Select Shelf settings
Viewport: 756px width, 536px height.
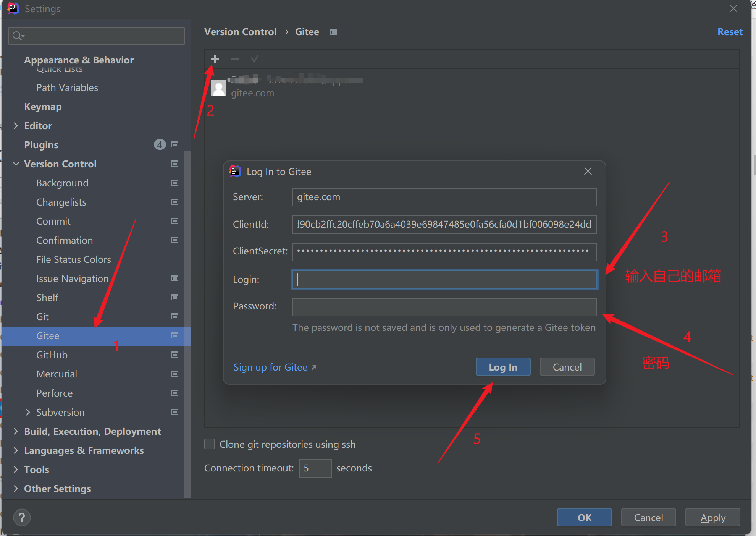47,298
